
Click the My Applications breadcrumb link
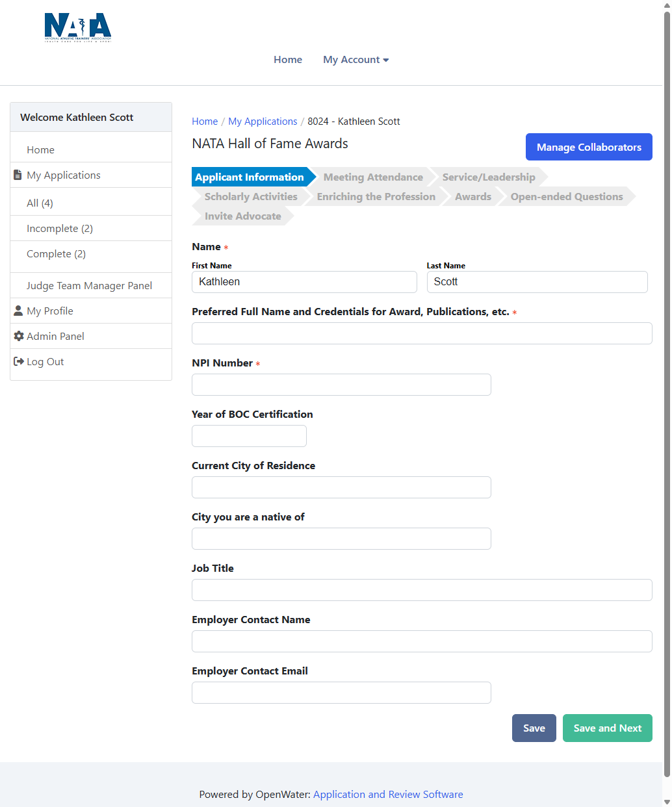coord(263,121)
